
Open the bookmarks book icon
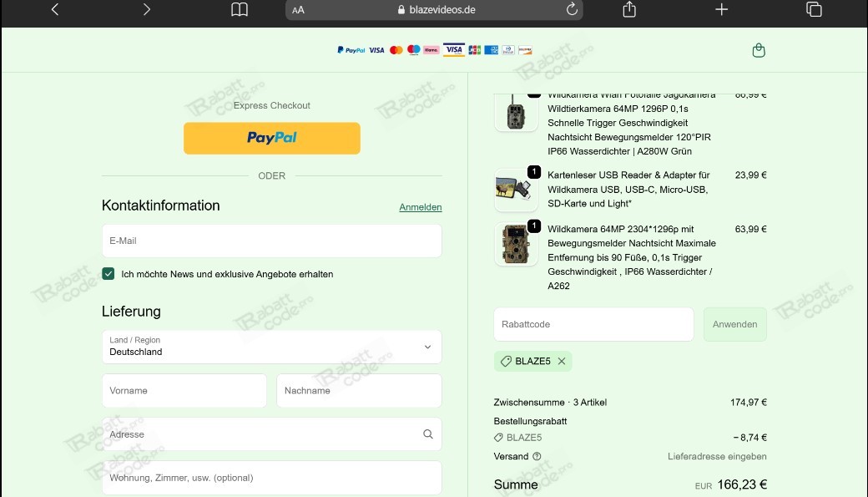tap(240, 9)
